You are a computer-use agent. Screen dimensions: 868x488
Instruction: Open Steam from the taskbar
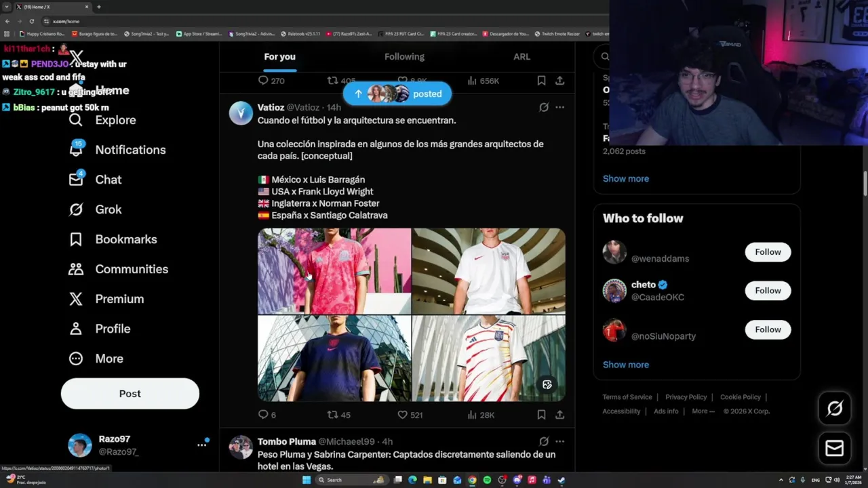(x=561, y=480)
